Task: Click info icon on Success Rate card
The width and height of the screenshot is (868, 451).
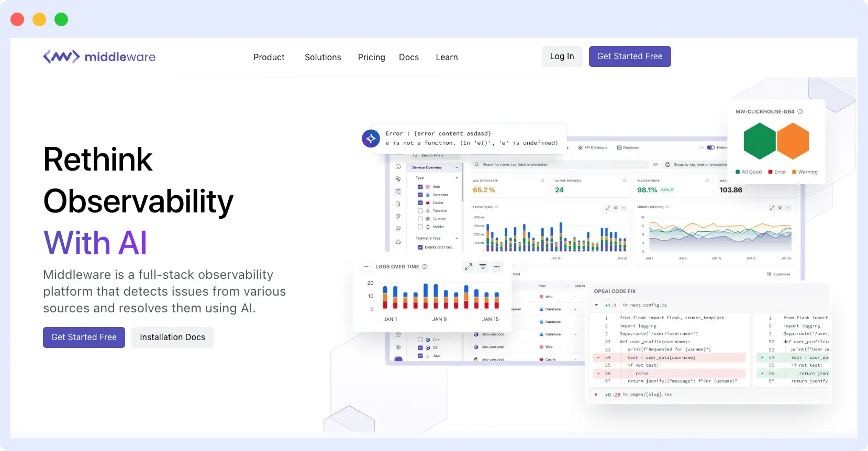Action: pos(707,181)
